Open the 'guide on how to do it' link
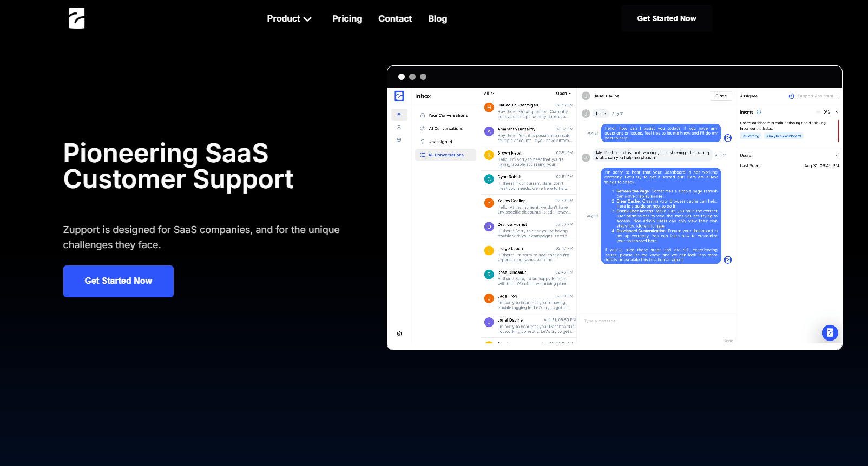Image resolution: width=868 pixels, height=466 pixels. tap(655, 206)
